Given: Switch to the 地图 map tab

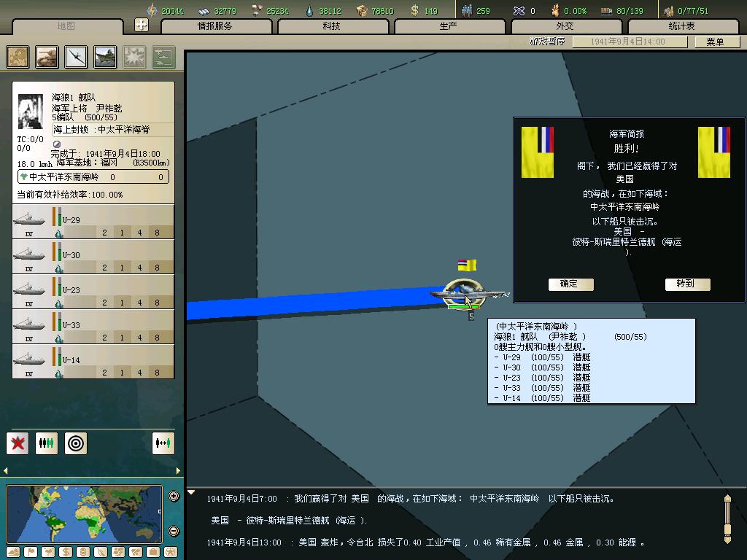Looking at the screenshot, I should (x=66, y=26).
